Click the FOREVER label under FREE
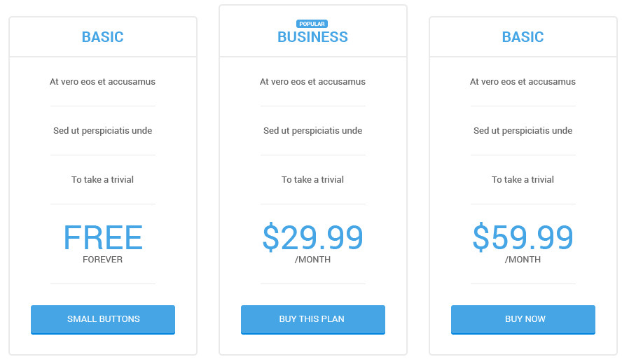 pyautogui.click(x=103, y=260)
